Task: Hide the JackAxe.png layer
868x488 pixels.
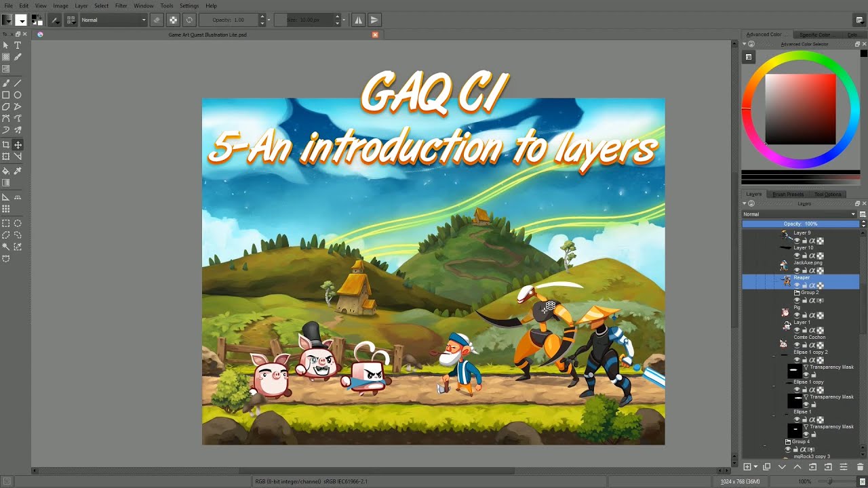Action: tap(797, 270)
